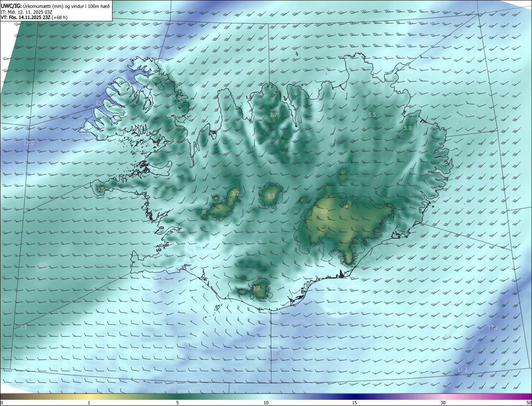Click the 3.3 value on Hofsjökull glacier

271,196
